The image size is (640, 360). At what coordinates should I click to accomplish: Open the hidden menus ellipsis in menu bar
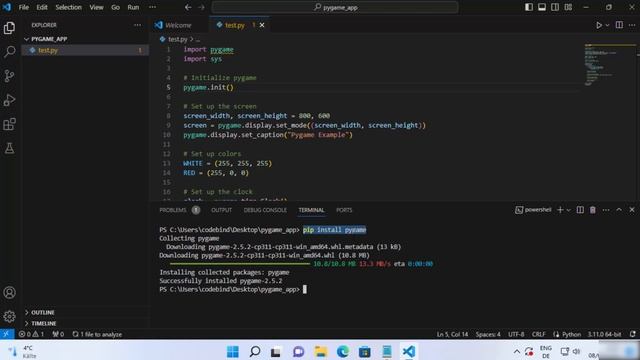152,7
